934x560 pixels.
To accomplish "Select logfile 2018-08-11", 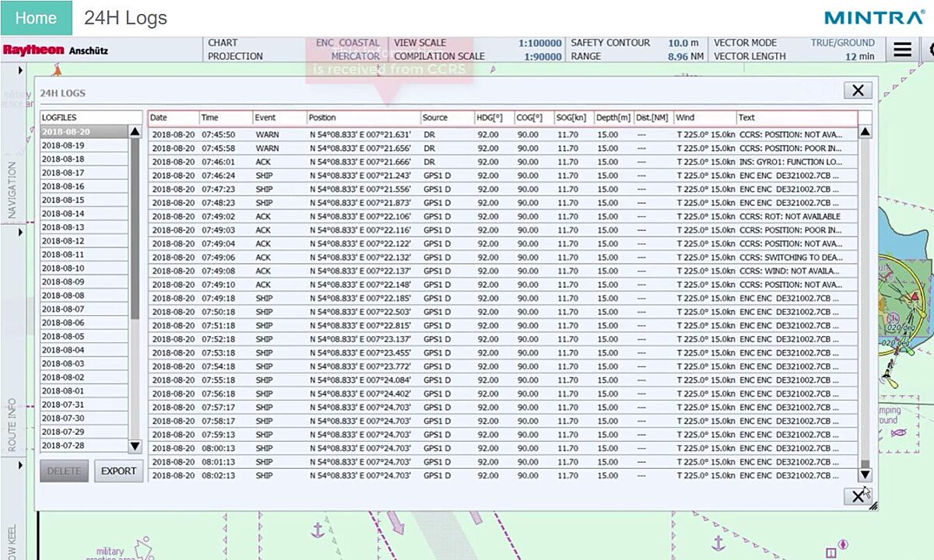I will (x=84, y=255).
